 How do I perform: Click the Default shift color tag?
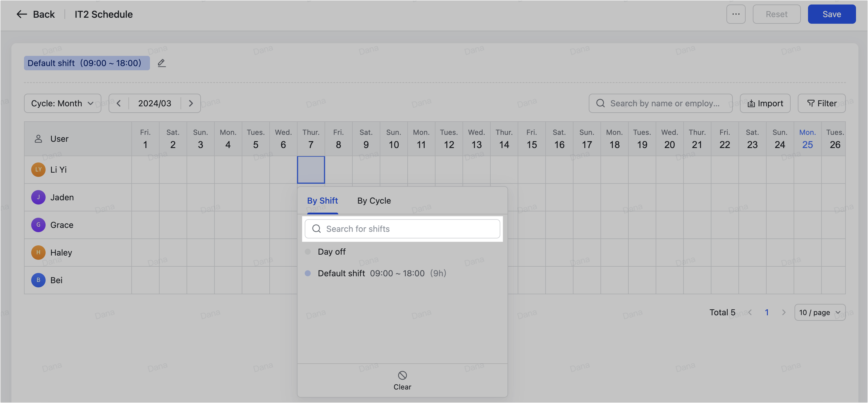87,63
